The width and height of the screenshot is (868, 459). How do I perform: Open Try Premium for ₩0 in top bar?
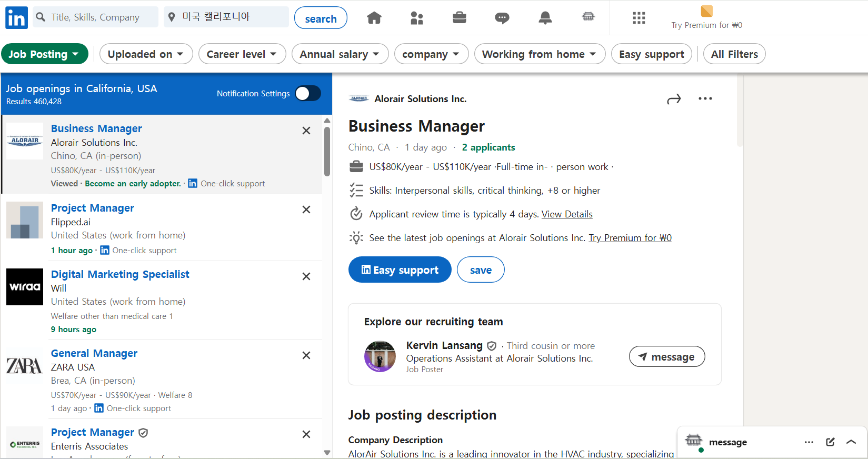707,25
